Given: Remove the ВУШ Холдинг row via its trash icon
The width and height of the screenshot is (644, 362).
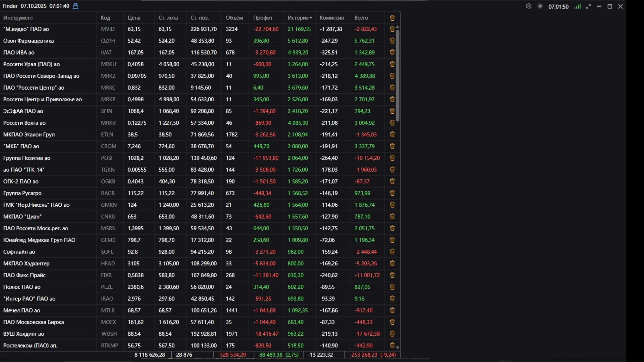Looking at the screenshot, I should point(392,334).
